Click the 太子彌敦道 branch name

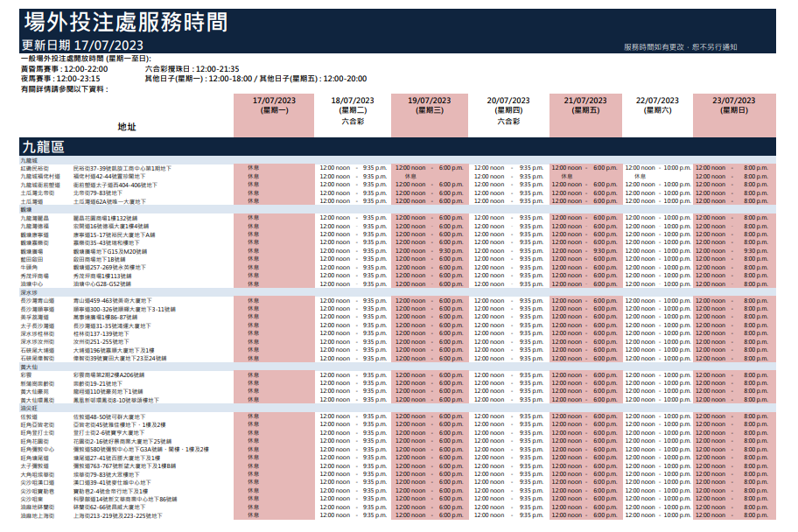[34, 465]
